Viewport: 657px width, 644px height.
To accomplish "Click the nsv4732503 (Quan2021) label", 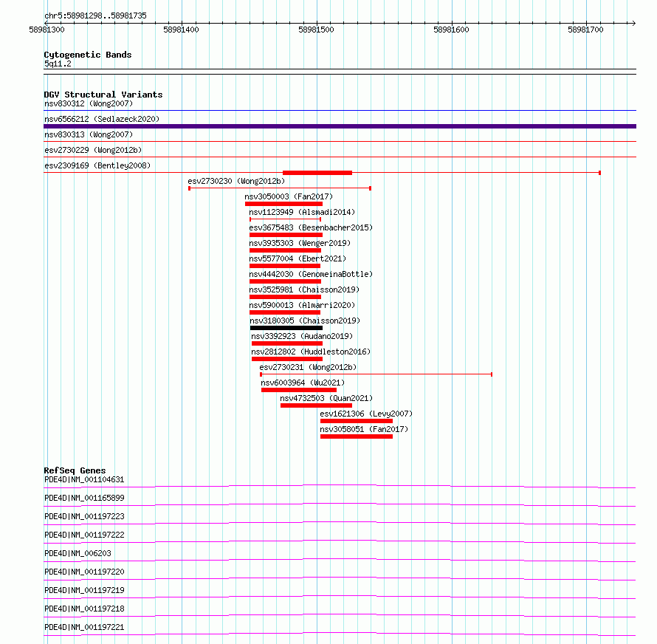I will click(x=326, y=398).
